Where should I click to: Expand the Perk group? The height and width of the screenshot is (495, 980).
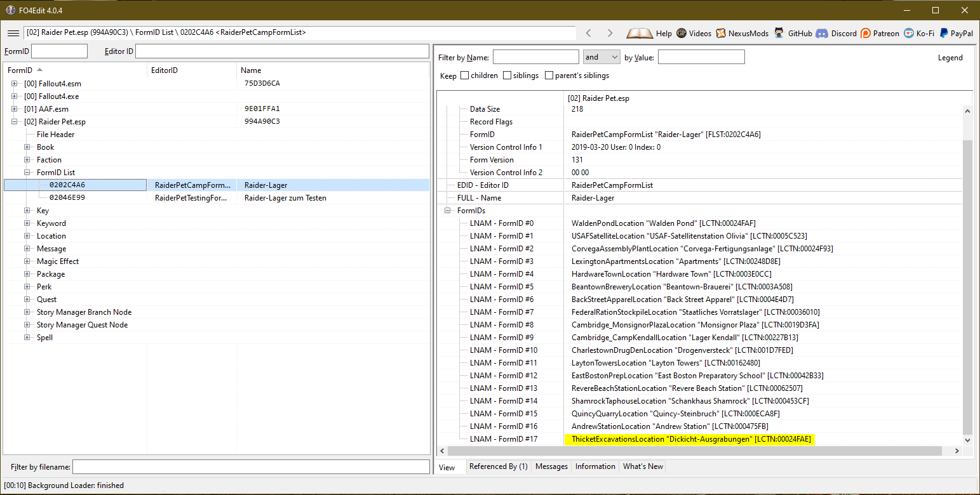point(27,287)
